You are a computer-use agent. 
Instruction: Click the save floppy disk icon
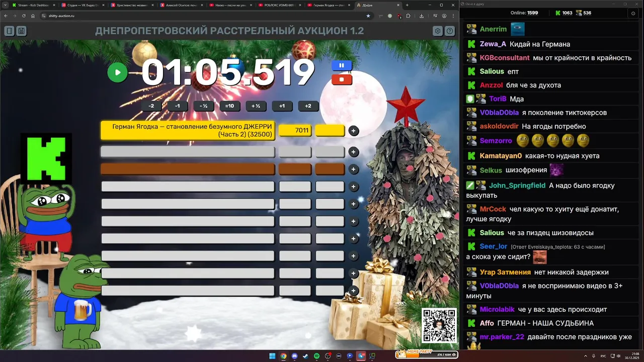point(21,31)
